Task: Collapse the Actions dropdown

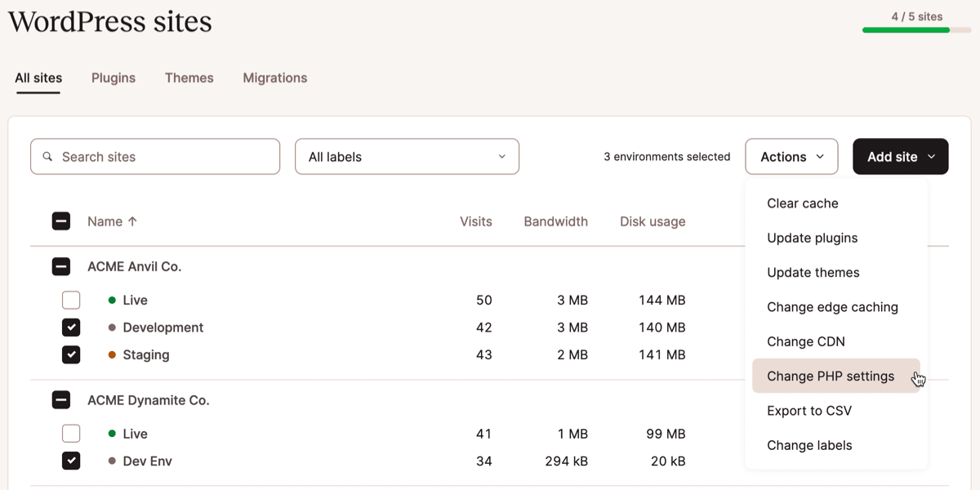Action: (791, 156)
